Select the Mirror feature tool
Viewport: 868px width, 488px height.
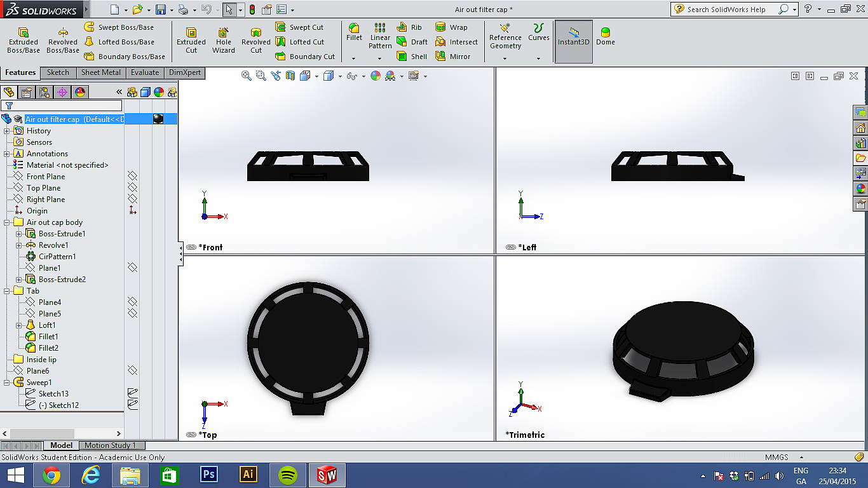453,57
